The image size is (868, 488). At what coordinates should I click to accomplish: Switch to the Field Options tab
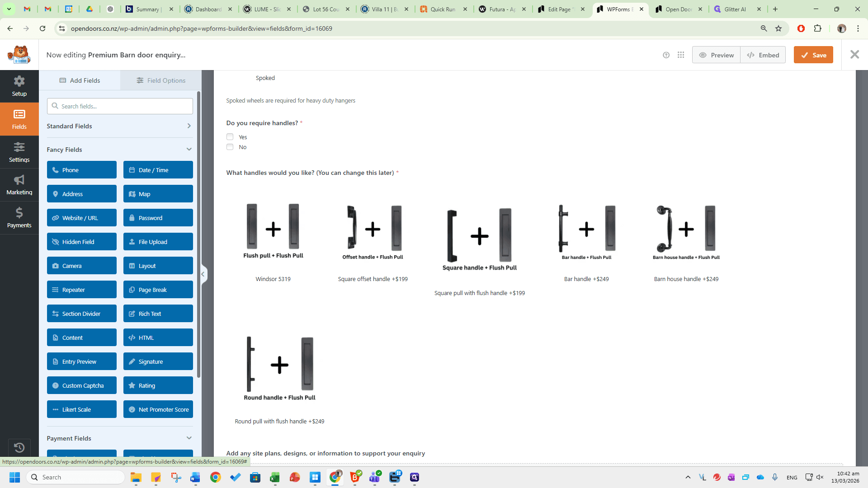pyautogui.click(x=161, y=80)
